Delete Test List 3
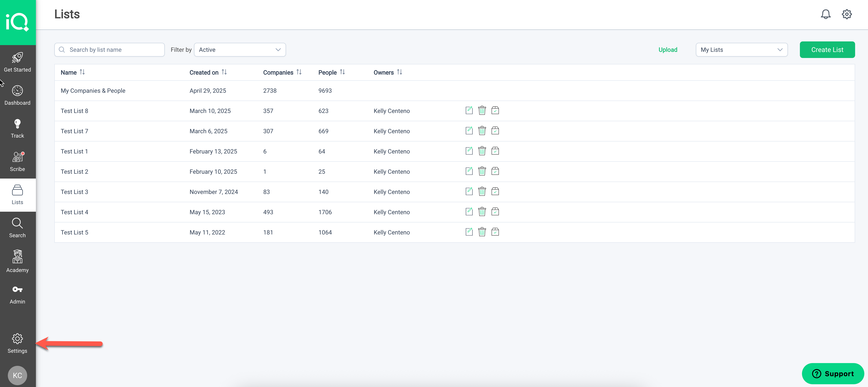The width and height of the screenshot is (868, 387). 482,191
